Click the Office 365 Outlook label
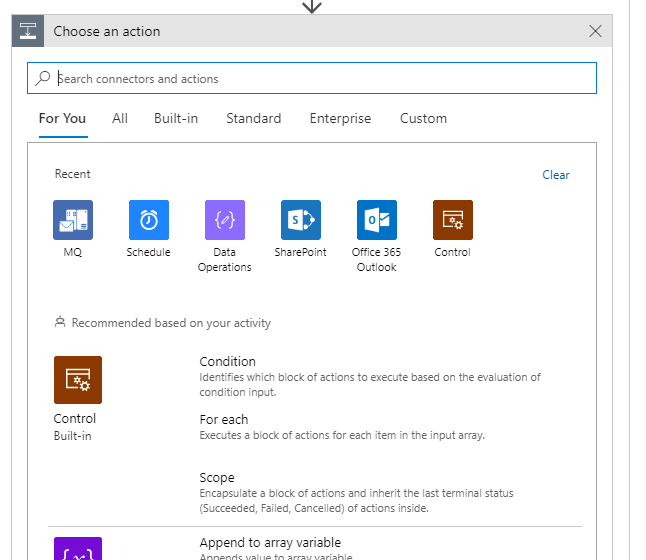The width and height of the screenshot is (646, 560). click(x=376, y=260)
